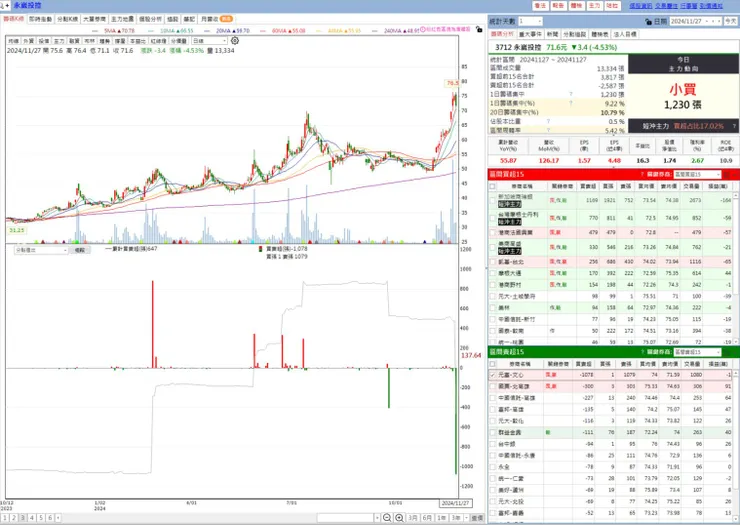The width and height of the screenshot is (740, 525).
Task: Open help icon for 1日籌碼集中
Action: click(571, 94)
